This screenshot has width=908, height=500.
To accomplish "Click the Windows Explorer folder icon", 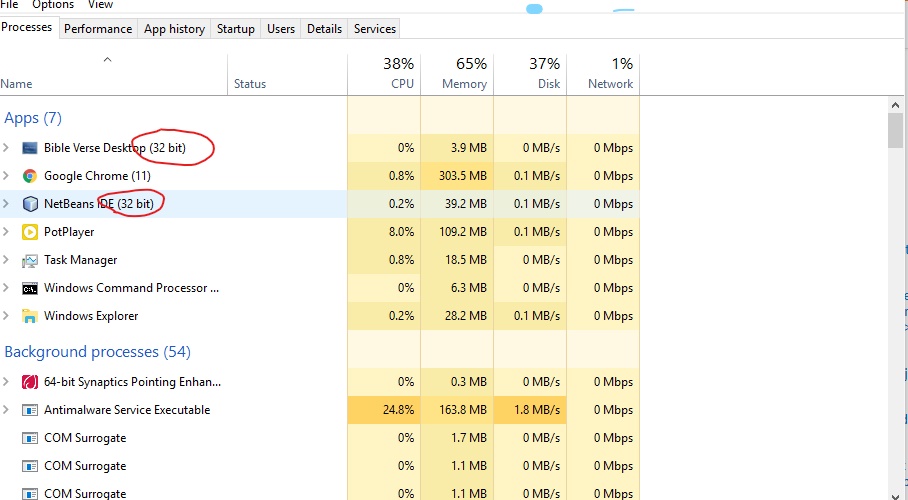I will (30, 316).
